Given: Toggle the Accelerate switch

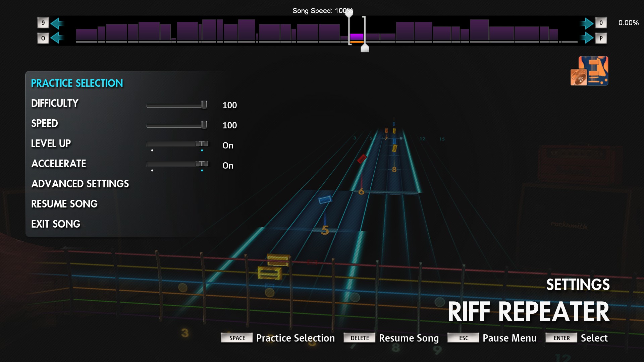Looking at the screenshot, I should (177, 164).
